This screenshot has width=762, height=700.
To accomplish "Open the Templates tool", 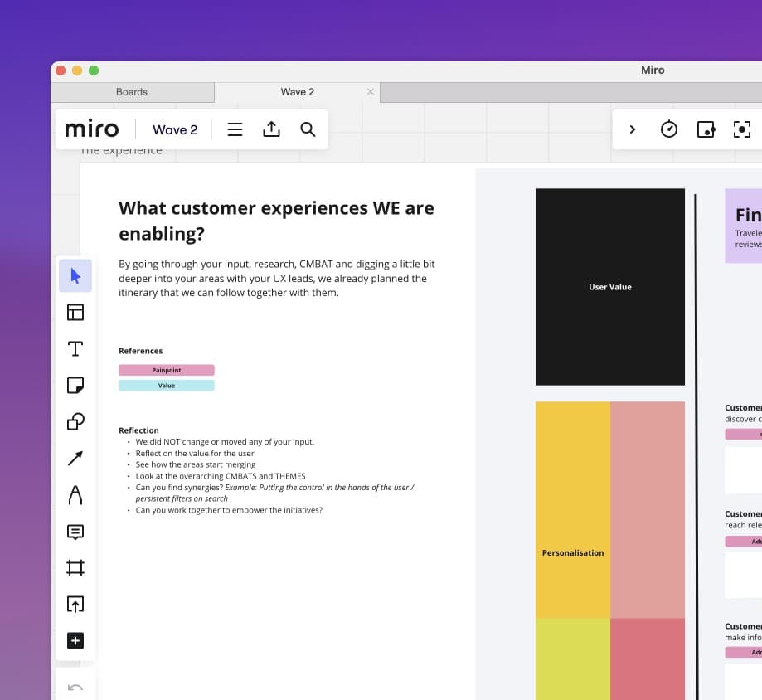I will coord(75,312).
